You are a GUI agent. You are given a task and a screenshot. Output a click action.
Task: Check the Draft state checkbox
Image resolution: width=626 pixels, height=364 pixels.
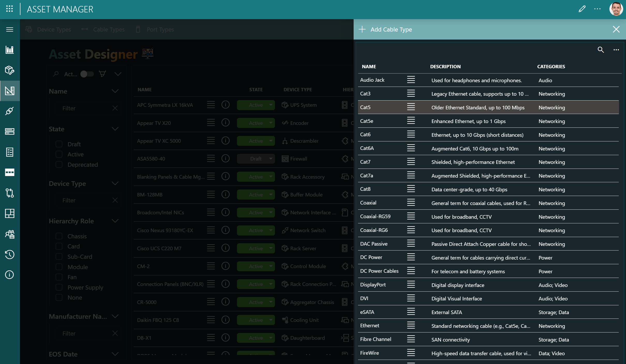(x=59, y=144)
